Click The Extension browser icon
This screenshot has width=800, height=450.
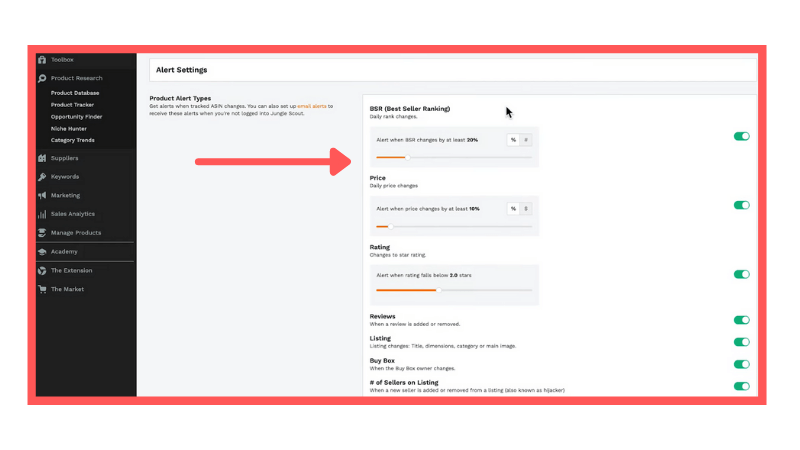(x=42, y=271)
